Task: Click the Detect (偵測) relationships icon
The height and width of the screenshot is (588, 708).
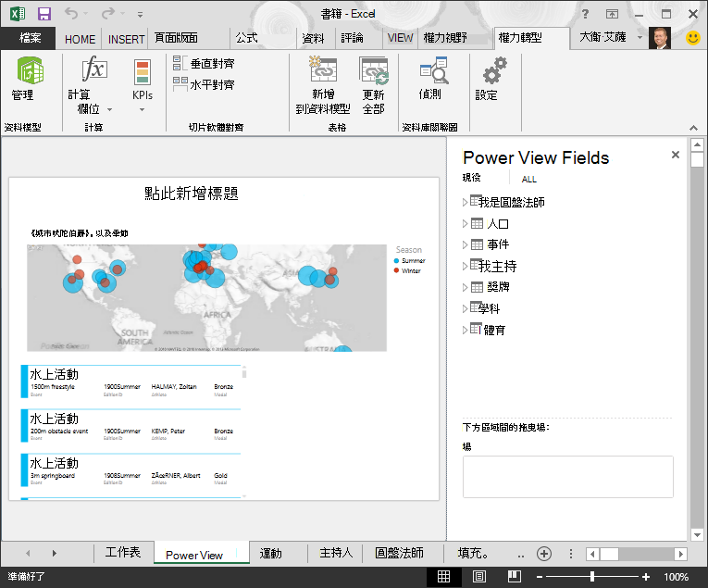Action: (434, 70)
